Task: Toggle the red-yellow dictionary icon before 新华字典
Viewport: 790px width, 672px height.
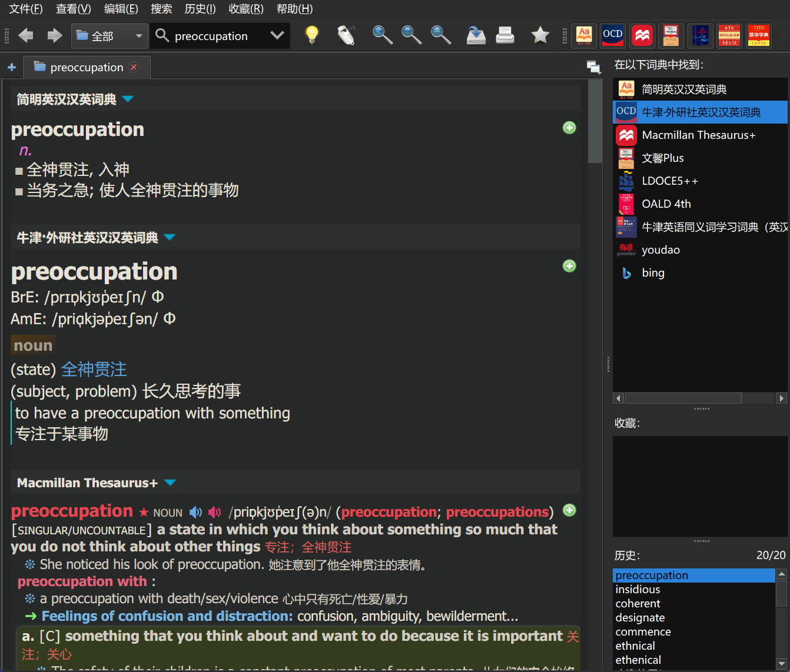Action: 729,36
